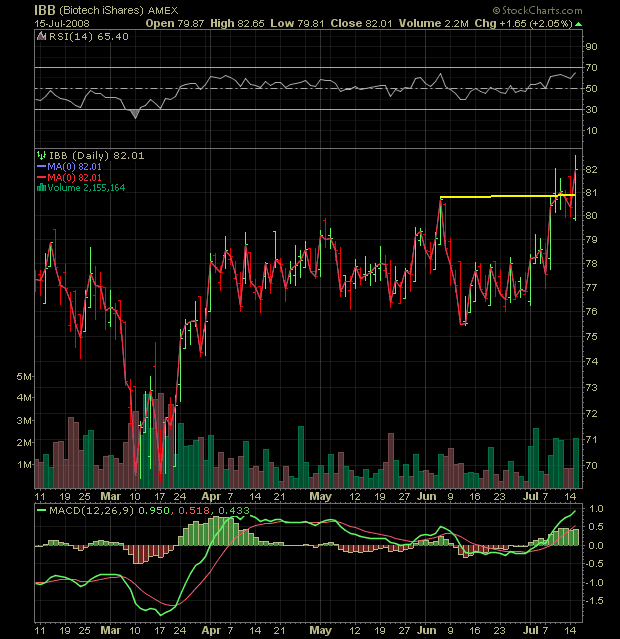This screenshot has width=620, height=639.
Task: Click the RSI indicator icon beside RSI(14)
Action: pyautogui.click(x=41, y=37)
